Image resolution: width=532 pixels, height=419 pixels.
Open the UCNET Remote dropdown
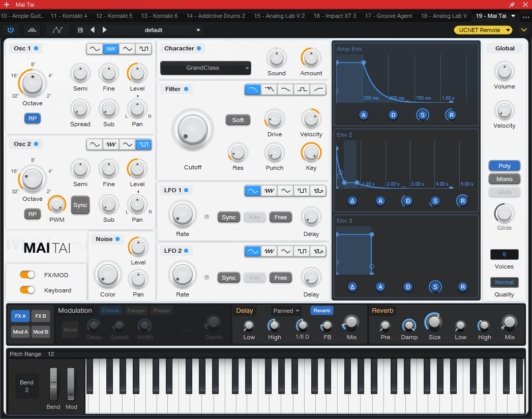(x=483, y=30)
